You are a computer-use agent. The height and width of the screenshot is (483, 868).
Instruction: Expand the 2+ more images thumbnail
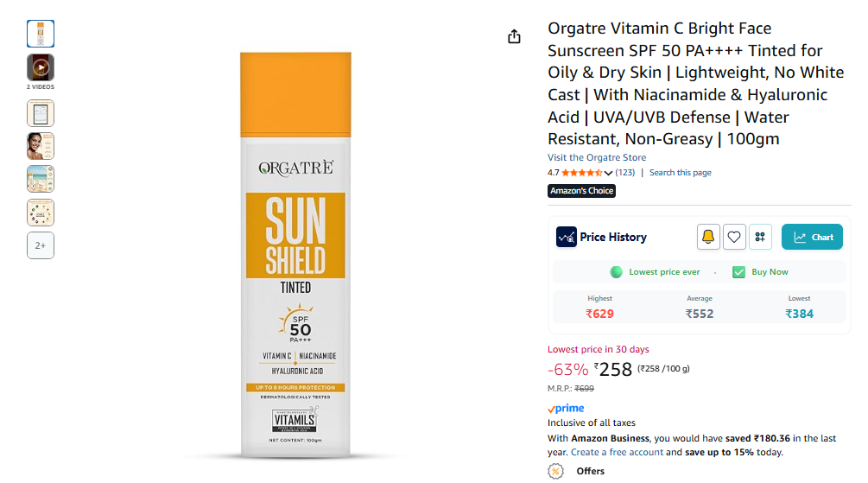pos(41,245)
